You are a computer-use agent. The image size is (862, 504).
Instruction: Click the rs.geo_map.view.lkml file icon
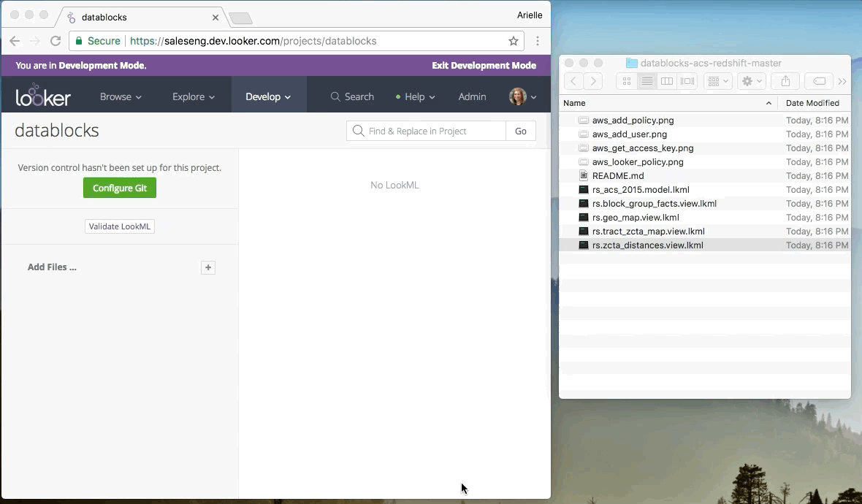583,218
